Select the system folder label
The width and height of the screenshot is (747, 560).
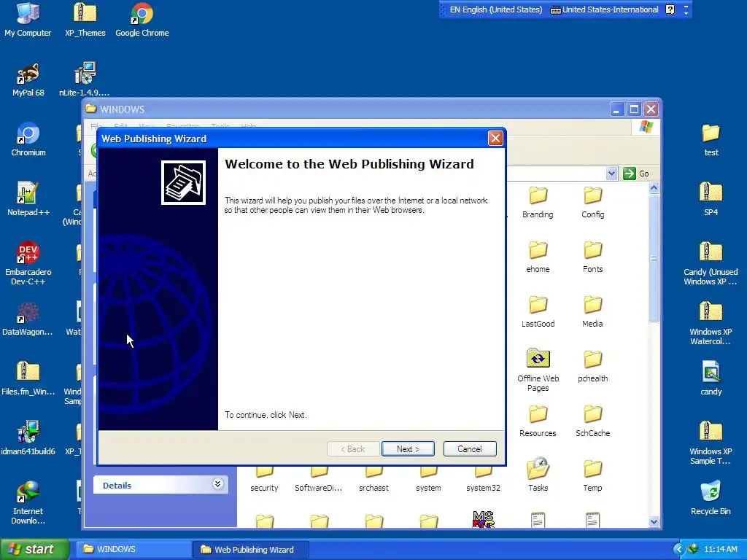point(428,488)
